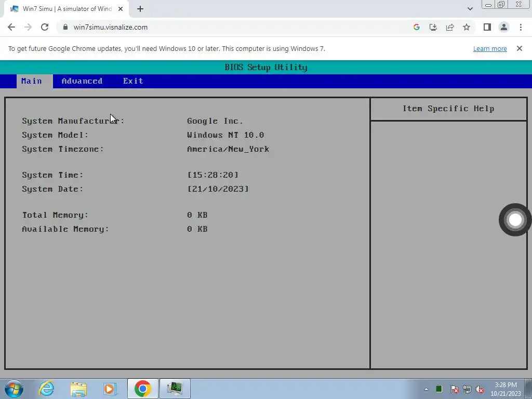Bookmark this tab with the star
The width and height of the screenshot is (532, 399).
click(x=467, y=27)
